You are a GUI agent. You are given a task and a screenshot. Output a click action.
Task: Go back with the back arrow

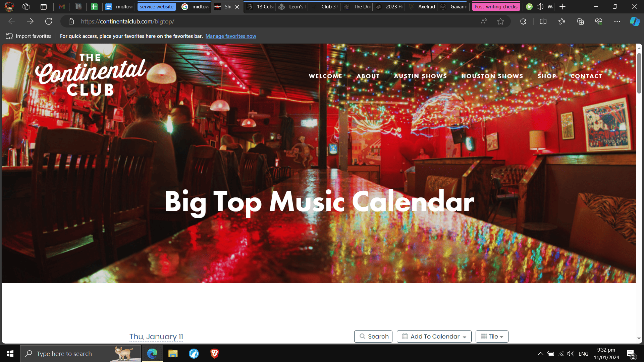coord(12,21)
